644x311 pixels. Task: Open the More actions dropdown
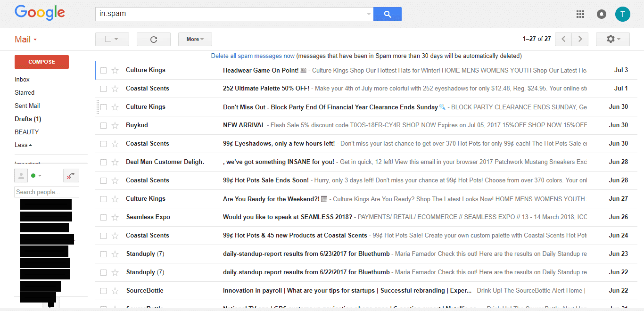(195, 40)
